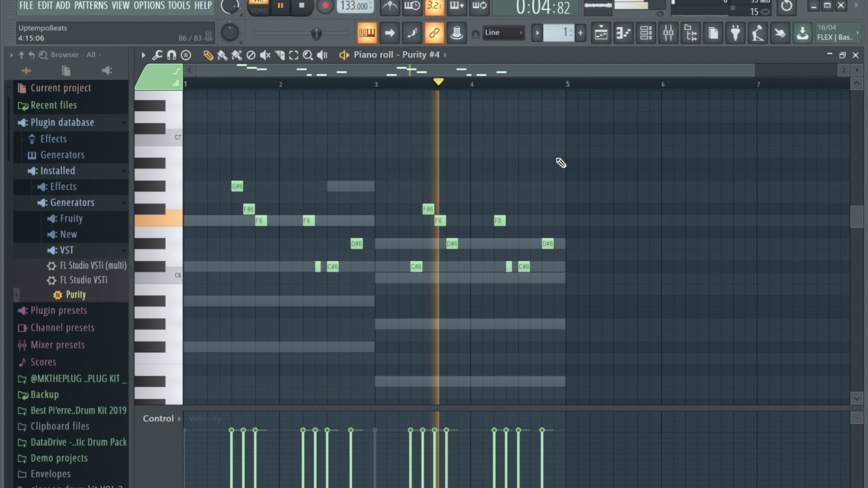Select the Draw pencil tool
Viewport: 868px width, 488px height.
click(x=208, y=55)
